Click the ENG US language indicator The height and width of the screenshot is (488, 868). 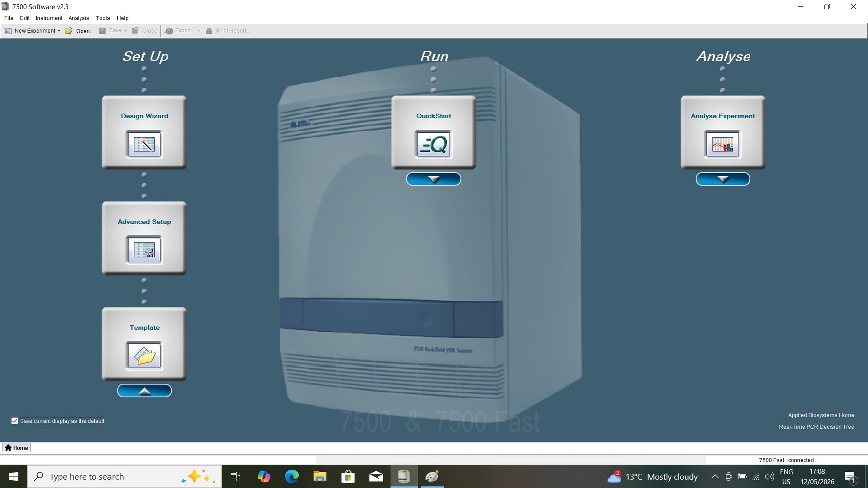pos(786,476)
